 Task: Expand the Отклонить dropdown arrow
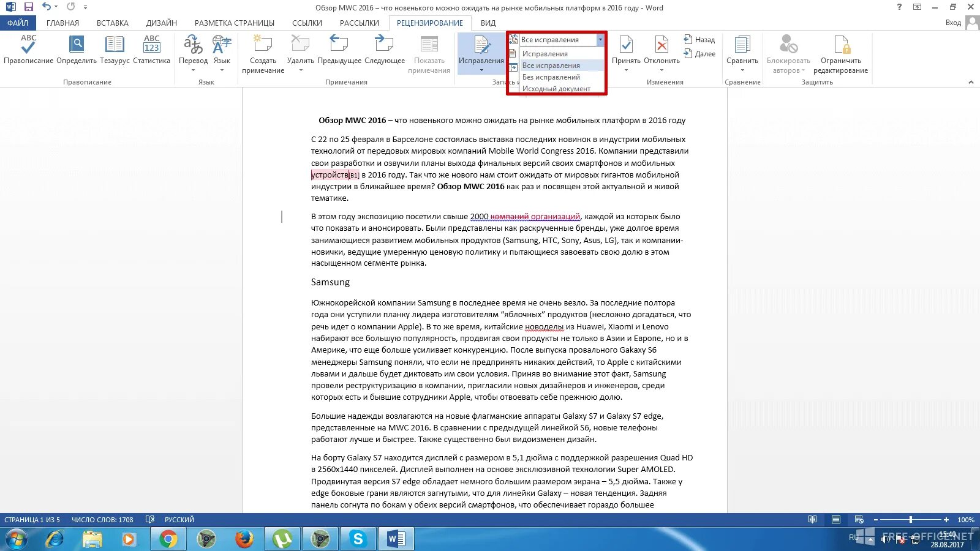(661, 70)
